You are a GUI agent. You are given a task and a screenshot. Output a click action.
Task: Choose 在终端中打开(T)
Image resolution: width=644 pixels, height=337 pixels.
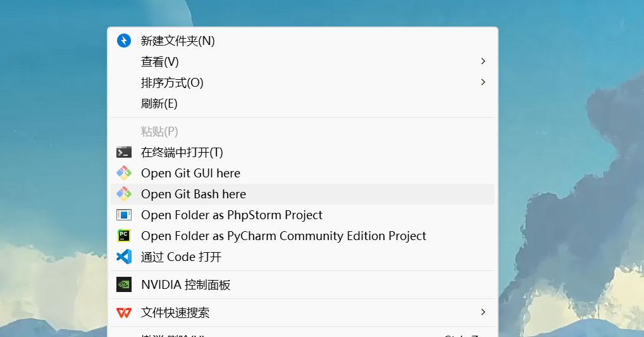click(x=182, y=152)
